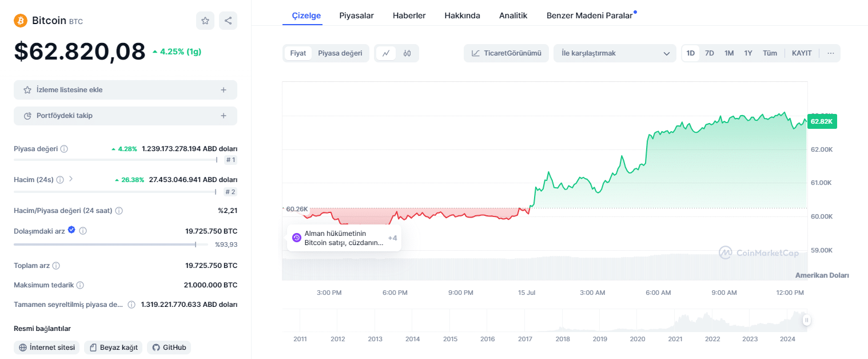
Task: Click the 60.26K opening price label
Action: pos(297,208)
